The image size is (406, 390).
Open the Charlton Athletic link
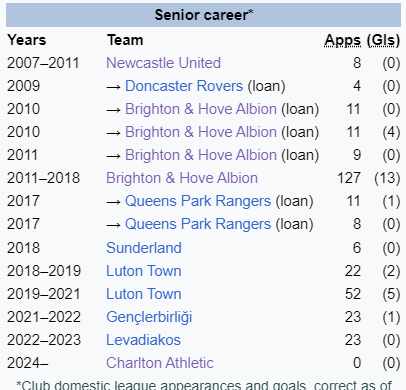[x=160, y=363]
